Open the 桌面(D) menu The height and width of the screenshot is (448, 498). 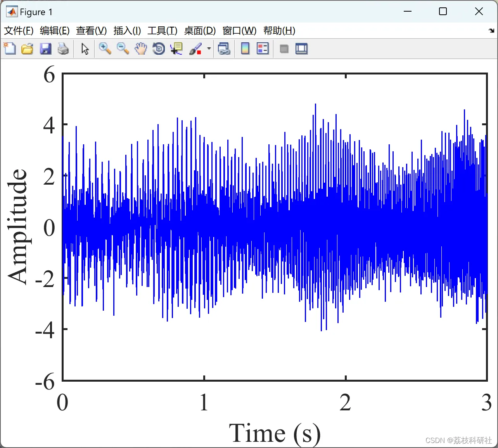(x=200, y=31)
